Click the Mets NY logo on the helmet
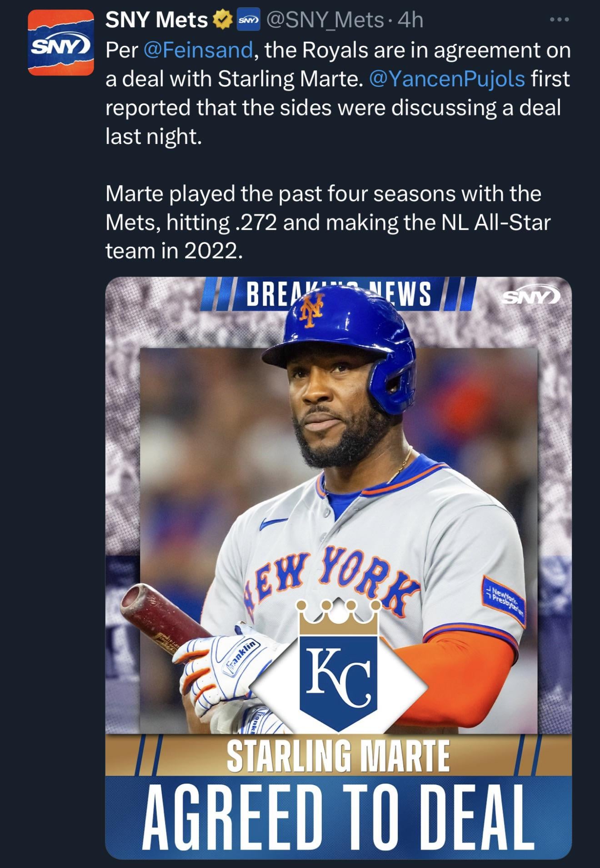Image resolution: width=600 pixels, height=868 pixels. coord(312,309)
